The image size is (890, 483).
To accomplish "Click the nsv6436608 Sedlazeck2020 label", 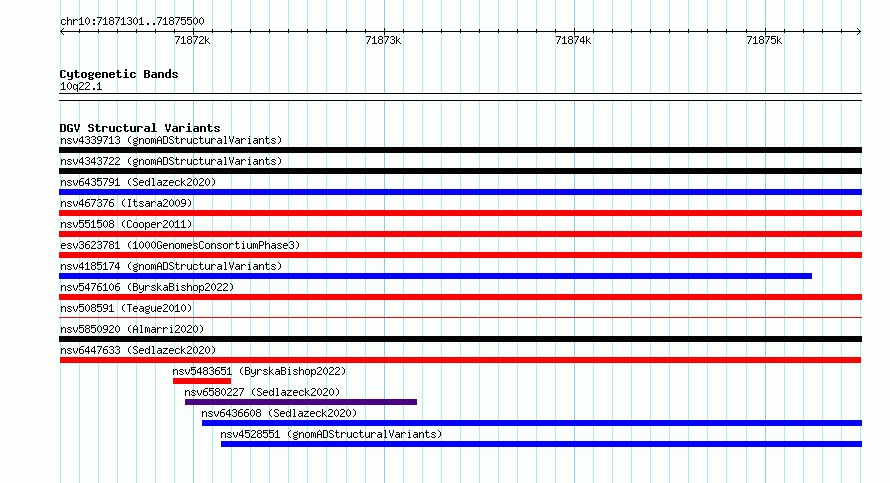I will tap(279, 413).
